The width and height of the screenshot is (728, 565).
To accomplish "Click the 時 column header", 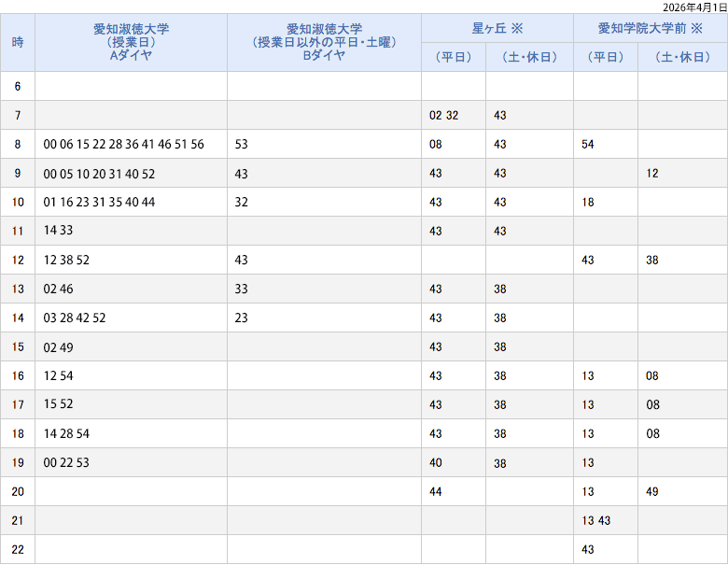I will [x=18, y=43].
